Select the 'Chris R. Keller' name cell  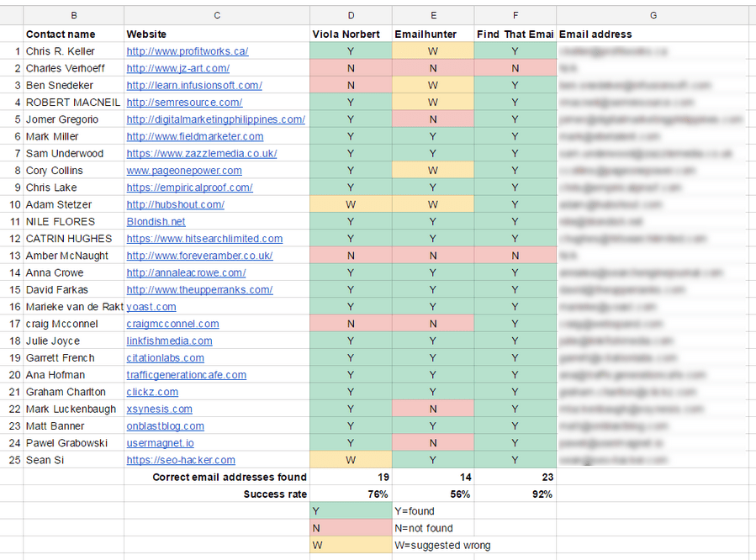point(73,51)
